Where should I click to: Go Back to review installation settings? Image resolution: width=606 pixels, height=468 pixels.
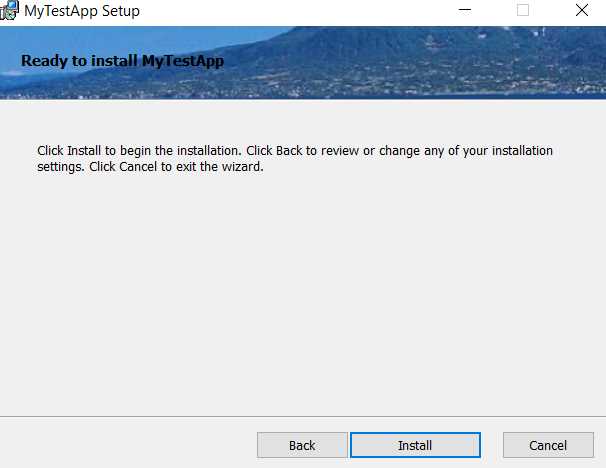click(302, 445)
